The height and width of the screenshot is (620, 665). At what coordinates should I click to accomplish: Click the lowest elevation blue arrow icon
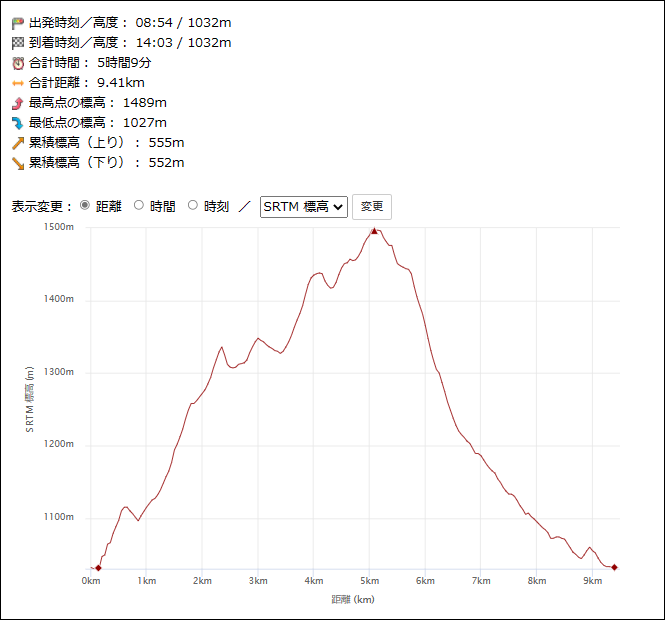[17, 122]
